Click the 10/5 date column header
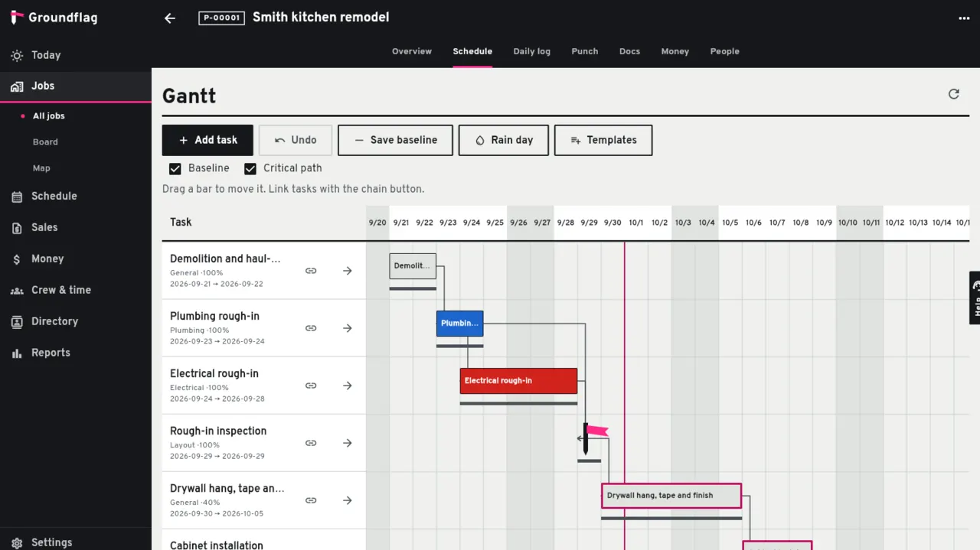 click(730, 223)
